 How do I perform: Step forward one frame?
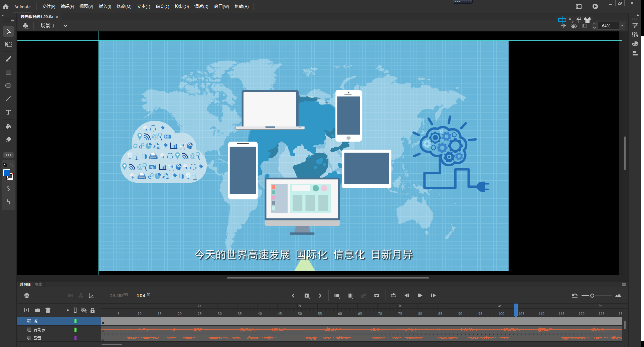point(433,296)
